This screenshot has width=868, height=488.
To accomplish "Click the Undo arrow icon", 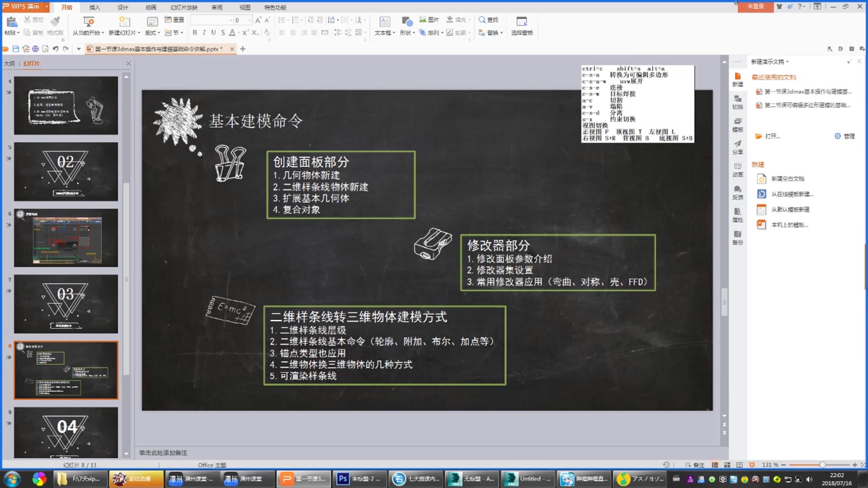I will pyautogui.click(x=55, y=49).
